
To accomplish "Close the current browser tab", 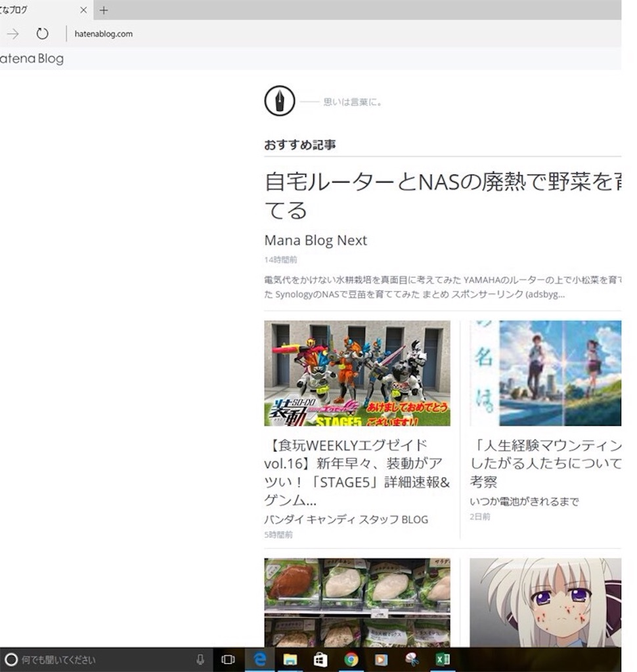I will click(83, 10).
